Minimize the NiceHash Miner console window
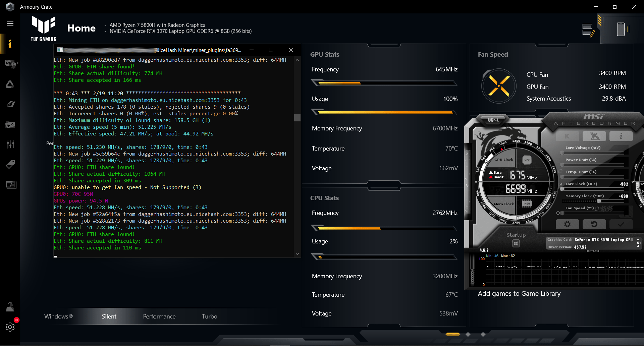 [x=252, y=50]
